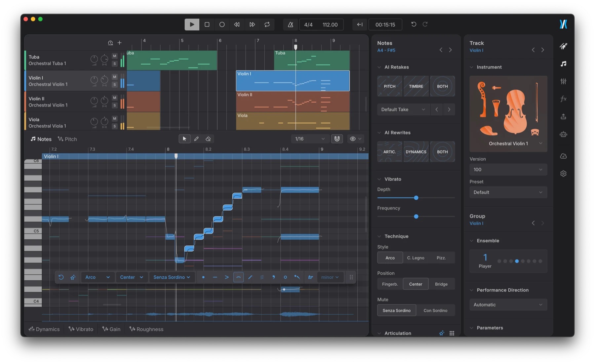The width and height of the screenshot is (595, 364).
Task: Adjust the Vibrato Frequency slider
Action: (x=416, y=217)
